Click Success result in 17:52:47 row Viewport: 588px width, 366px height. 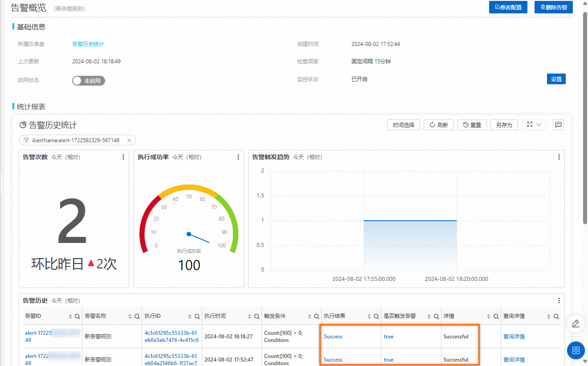click(333, 360)
